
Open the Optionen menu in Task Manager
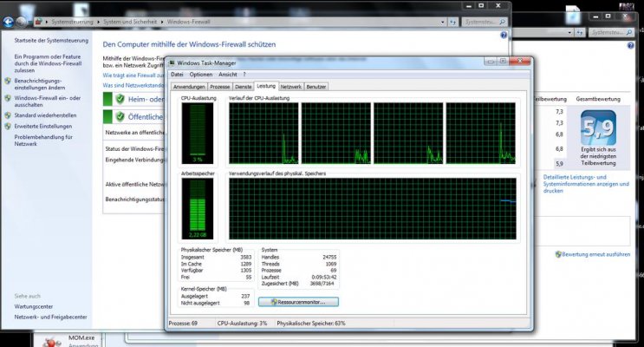coord(201,75)
